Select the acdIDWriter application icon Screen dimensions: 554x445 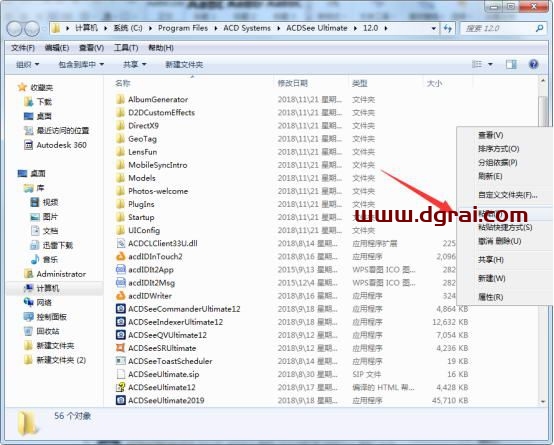pos(120,295)
